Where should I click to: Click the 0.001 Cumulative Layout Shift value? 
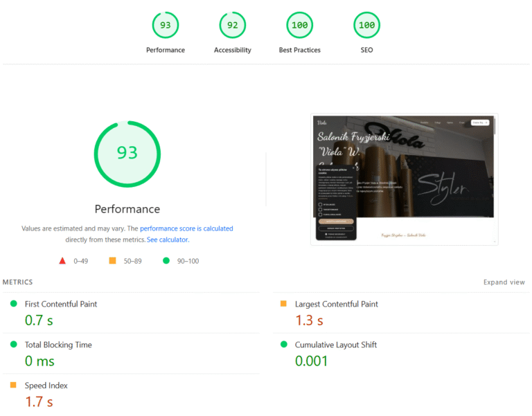point(312,361)
